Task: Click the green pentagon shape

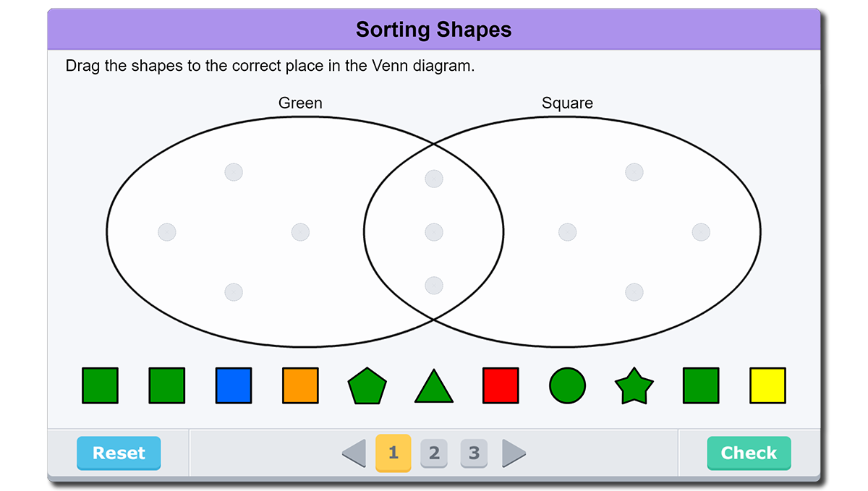Action: coord(367,386)
